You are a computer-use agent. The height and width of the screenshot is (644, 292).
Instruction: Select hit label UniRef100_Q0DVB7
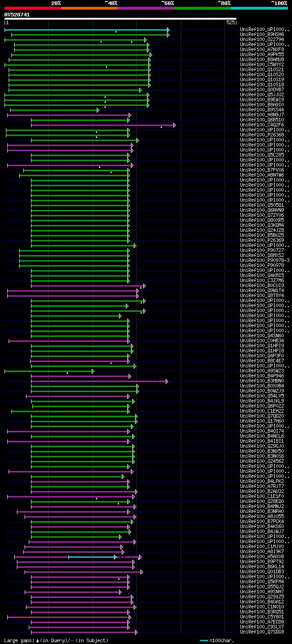coord(262,89)
